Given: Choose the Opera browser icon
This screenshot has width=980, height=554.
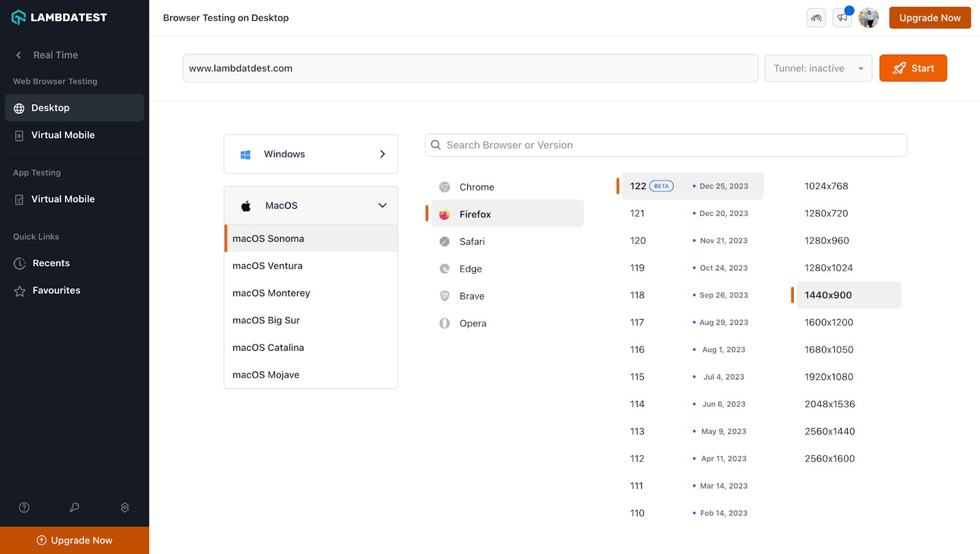Looking at the screenshot, I should (x=445, y=323).
